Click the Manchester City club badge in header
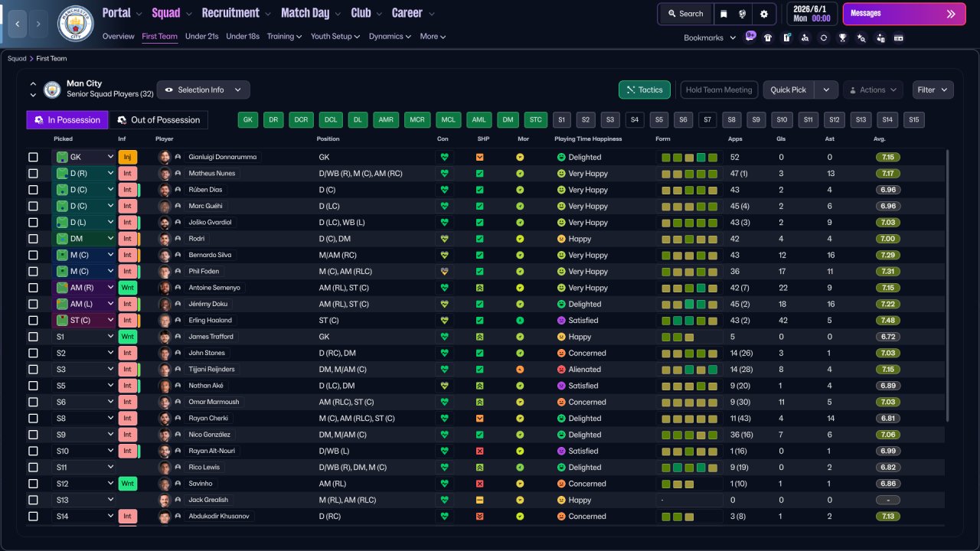 75,24
